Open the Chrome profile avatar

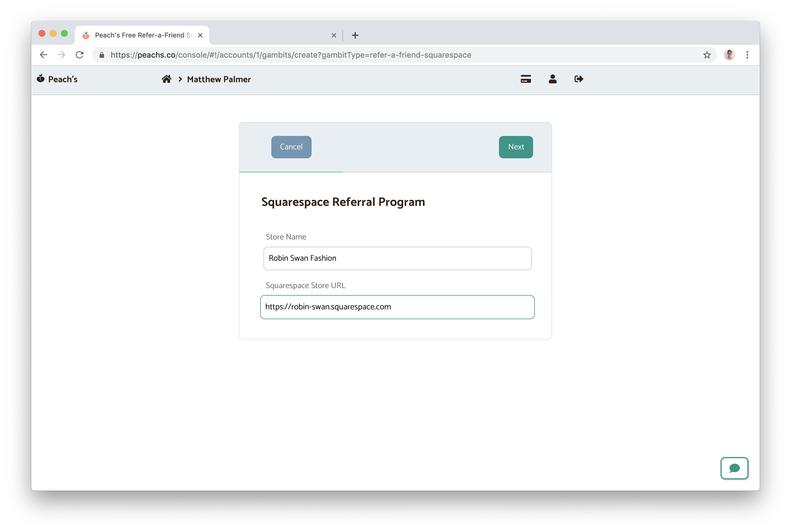[x=729, y=55]
